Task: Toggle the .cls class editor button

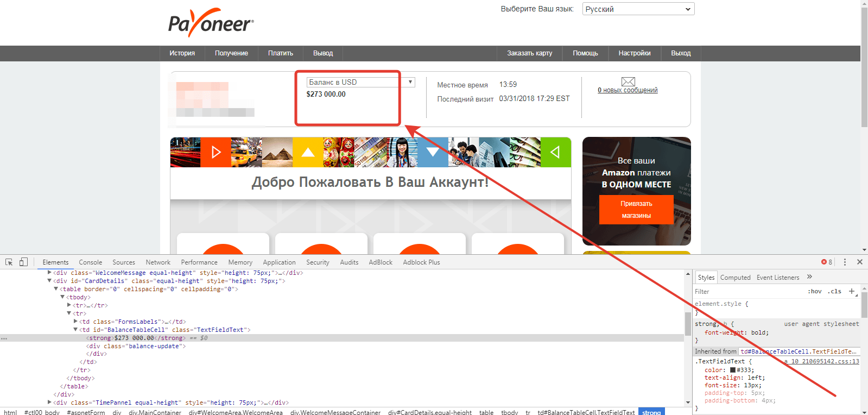Action: [x=834, y=291]
